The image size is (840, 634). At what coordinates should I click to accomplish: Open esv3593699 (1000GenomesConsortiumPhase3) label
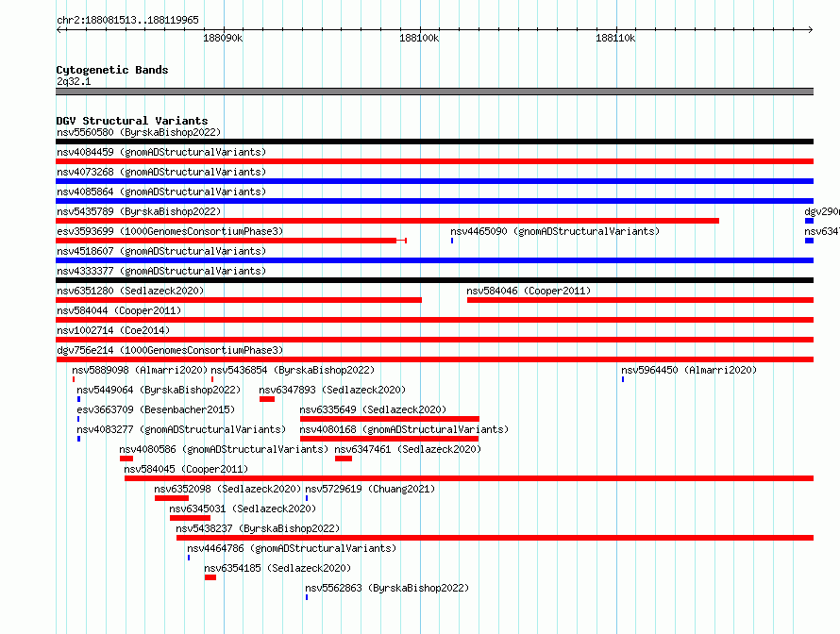click(x=170, y=231)
